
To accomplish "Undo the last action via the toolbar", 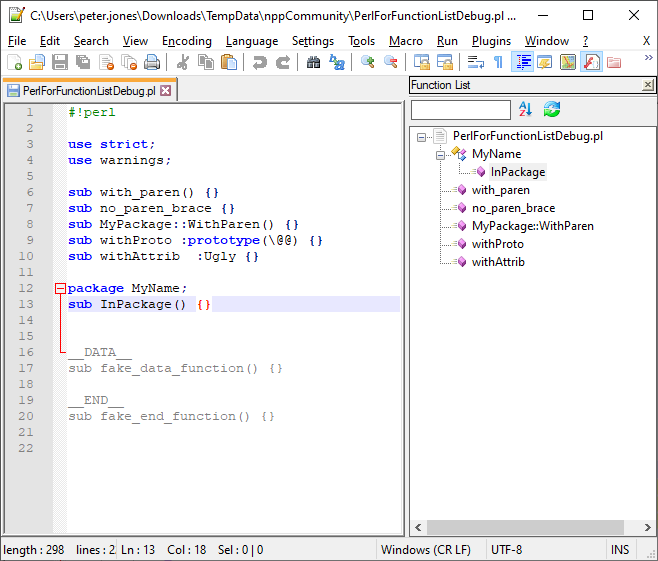I will (x=259, y=63).
